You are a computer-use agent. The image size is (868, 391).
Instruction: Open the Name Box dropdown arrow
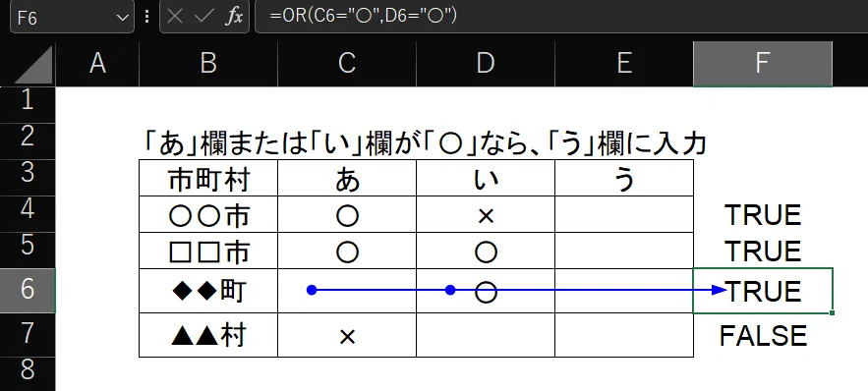click(x=123, y=17)
